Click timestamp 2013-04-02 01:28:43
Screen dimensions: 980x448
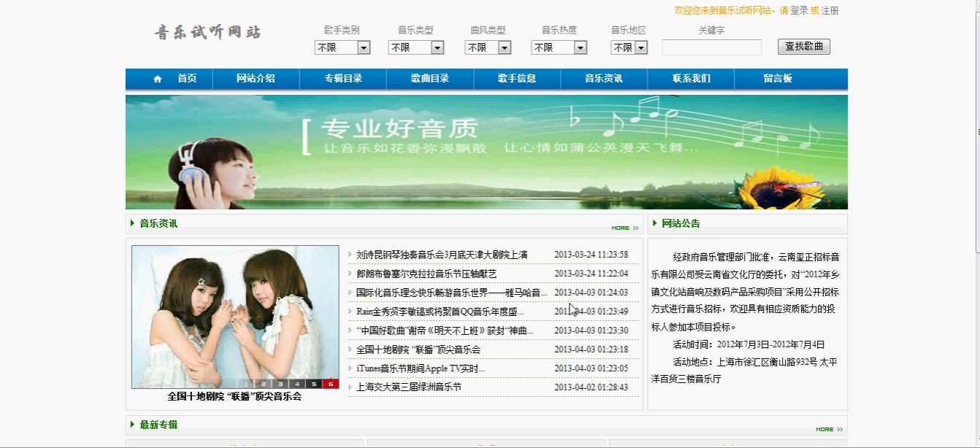click(591, 387)
